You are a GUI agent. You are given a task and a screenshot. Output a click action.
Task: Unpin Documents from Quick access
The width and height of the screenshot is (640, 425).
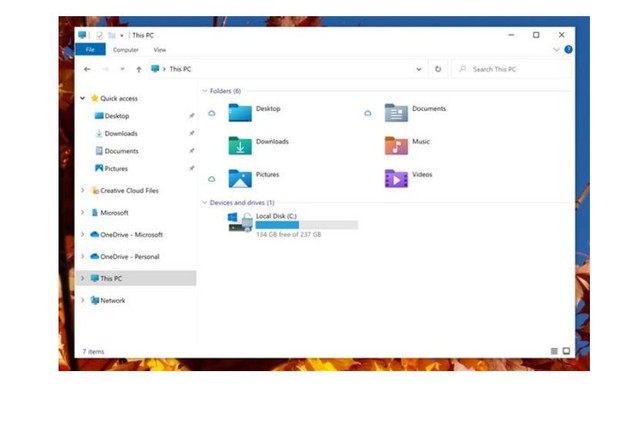[x=191, y=151]
